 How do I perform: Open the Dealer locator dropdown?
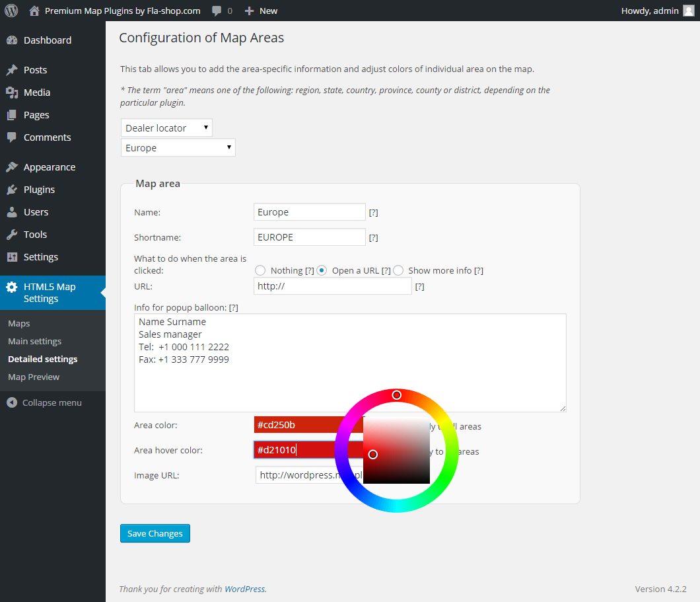coord(166,128)
